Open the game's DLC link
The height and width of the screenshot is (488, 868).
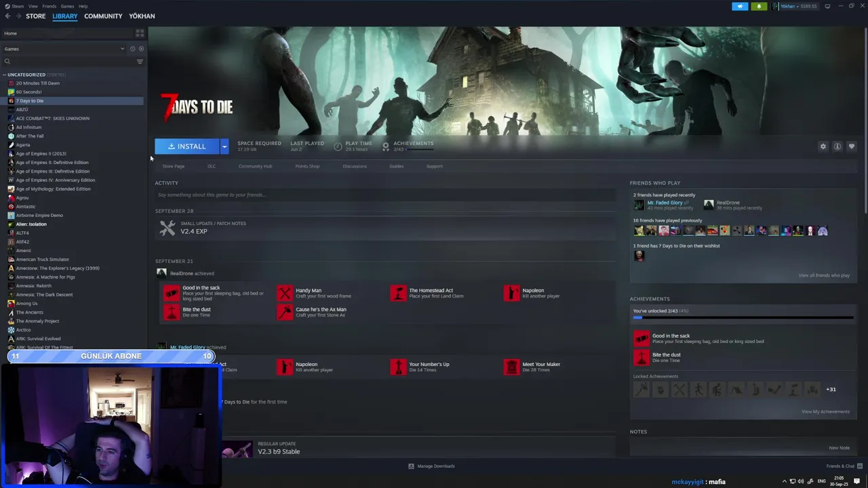pyautogui.click(x=212, y=166)
